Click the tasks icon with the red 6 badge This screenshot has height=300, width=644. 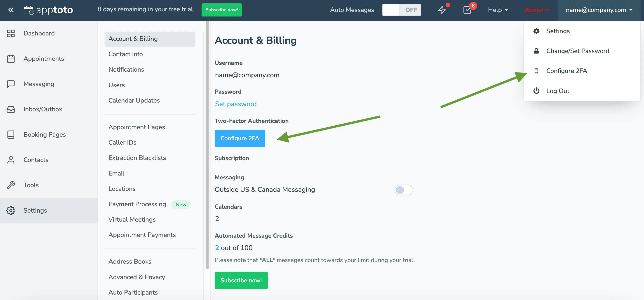(467, 10)
